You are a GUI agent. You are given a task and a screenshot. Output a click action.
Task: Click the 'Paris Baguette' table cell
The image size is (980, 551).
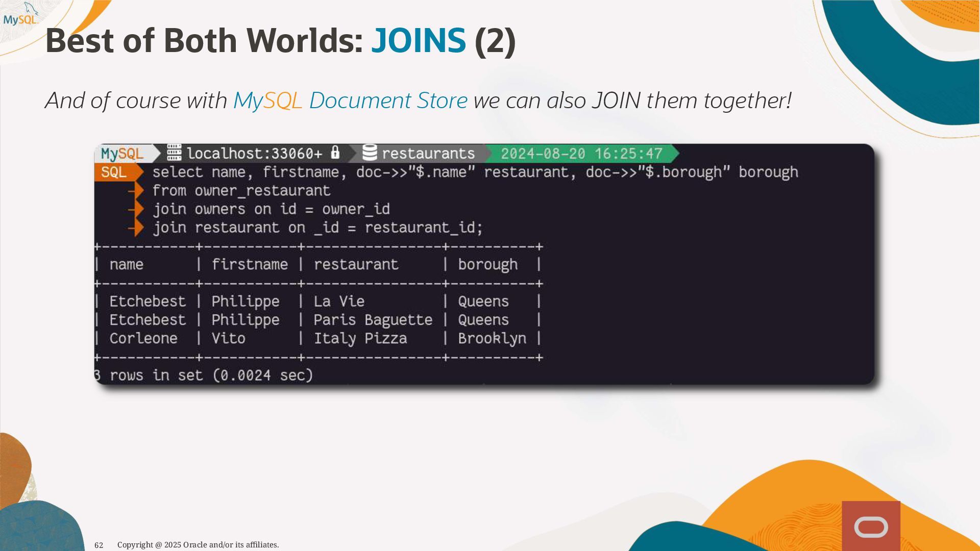pyautogui.click(x=373, y=320)
